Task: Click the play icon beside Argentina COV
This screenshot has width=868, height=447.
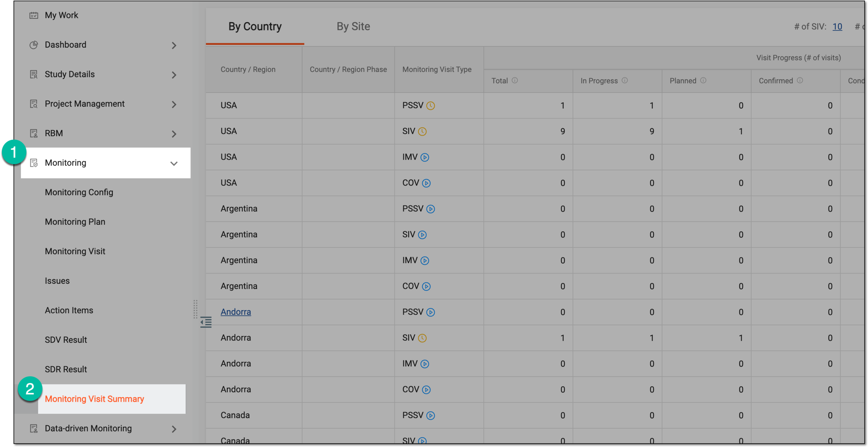Action: coord(426,287)
